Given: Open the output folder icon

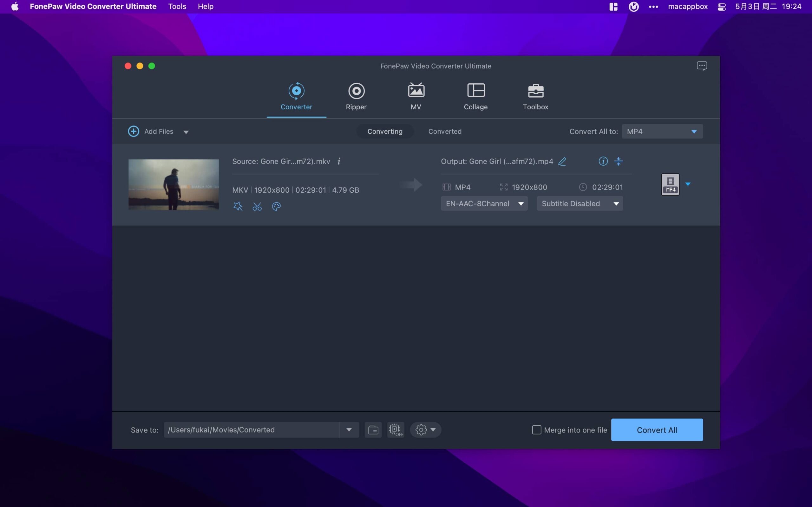Looking at the screenshot, I should click(x=373, y=430).
